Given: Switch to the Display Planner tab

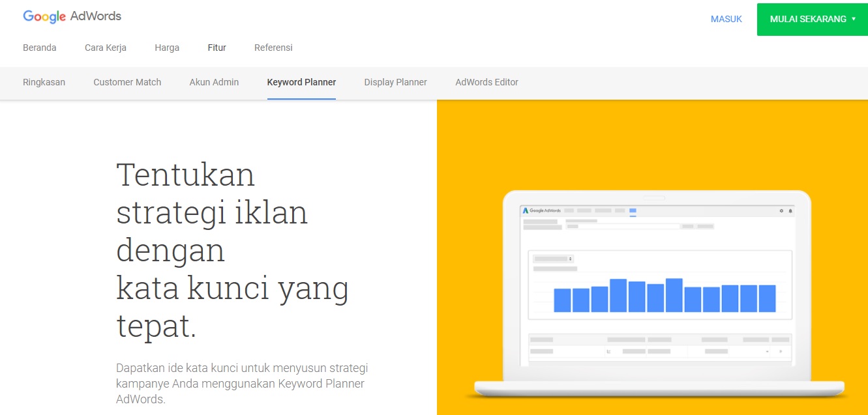Looking at the screenshot, I should point(395,82).
